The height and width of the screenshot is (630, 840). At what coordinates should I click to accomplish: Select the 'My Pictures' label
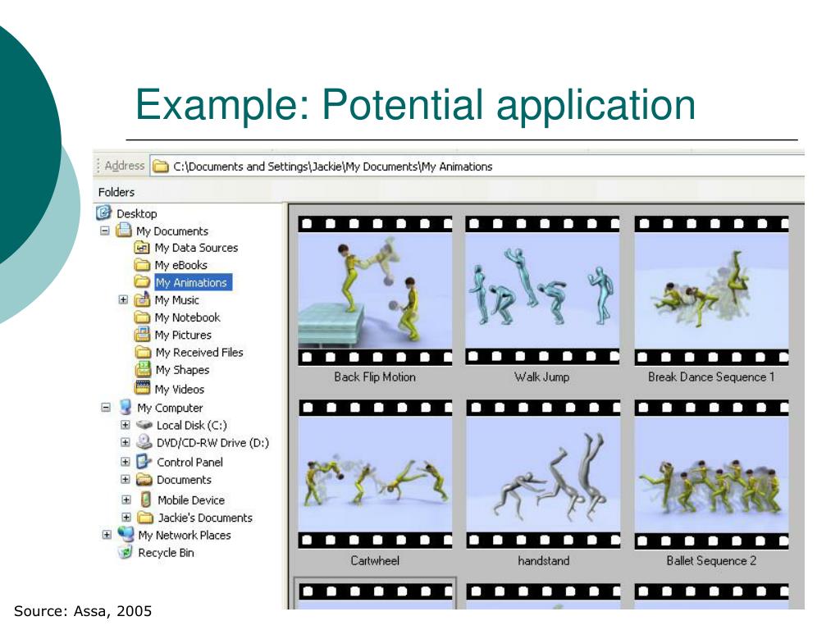click(x=183, y=336)
